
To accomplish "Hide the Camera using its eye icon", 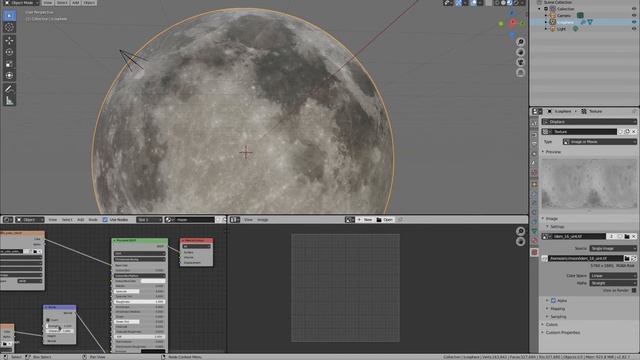I will (634, 16).
